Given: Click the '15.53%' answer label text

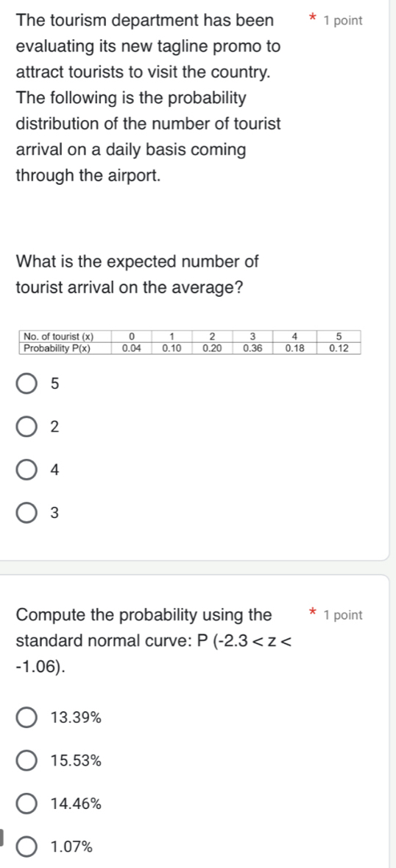Looking at the screenshot, I should [x=76, y=761].
